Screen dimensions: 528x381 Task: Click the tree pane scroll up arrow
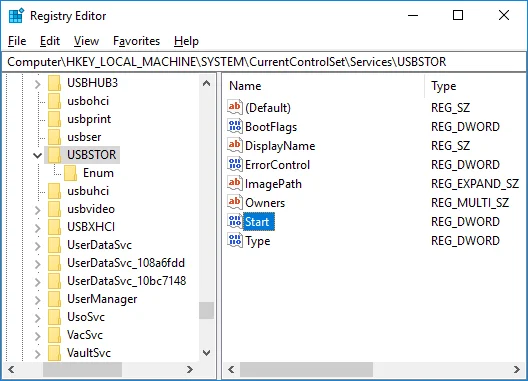(x=207, y=83)
